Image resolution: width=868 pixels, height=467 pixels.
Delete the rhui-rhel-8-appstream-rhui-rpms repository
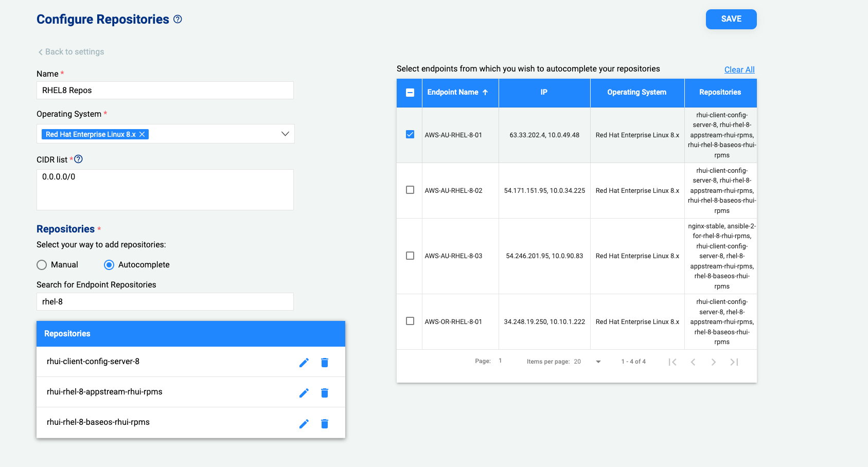325,392
